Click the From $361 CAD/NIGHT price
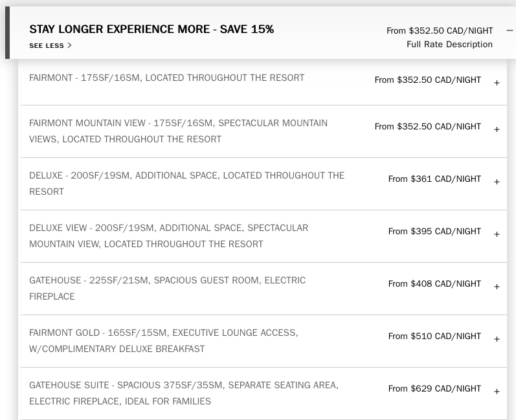The height and width of the screenshot is (420, 516). (434, 179)
